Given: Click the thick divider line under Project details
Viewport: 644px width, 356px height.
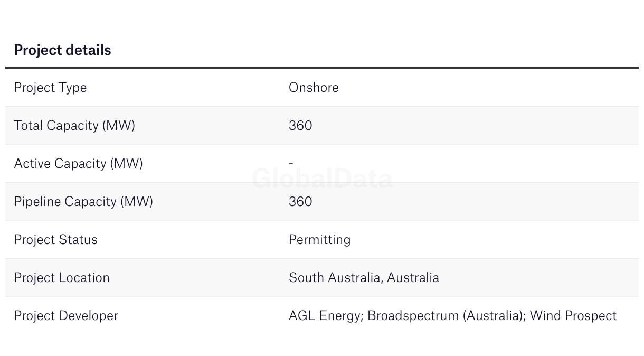Looking at the screenshot, I should point(322,68).
